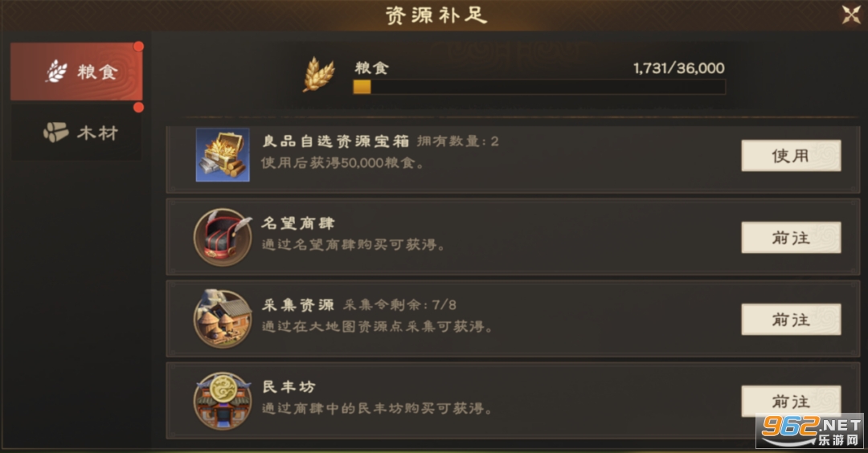Screen dimensions: 868x453
Task: Click the red notification dot on 粮食
Action: click(138, 47)
